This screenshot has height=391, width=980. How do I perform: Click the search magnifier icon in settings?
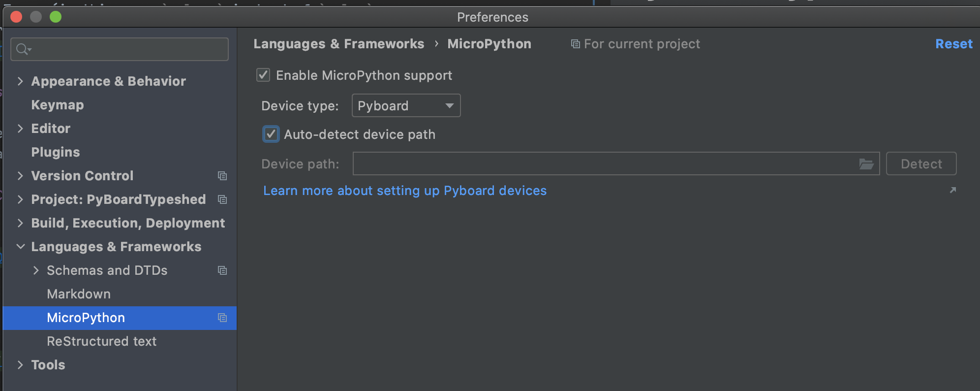[23, 49]
